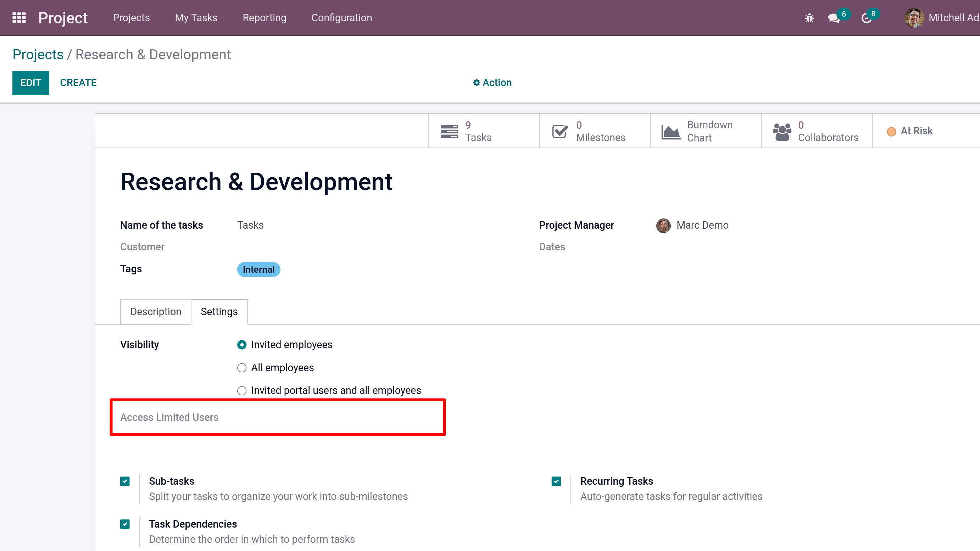Select Invited portal users and all employees
The image size is (980, 551).
coord(241,390)
